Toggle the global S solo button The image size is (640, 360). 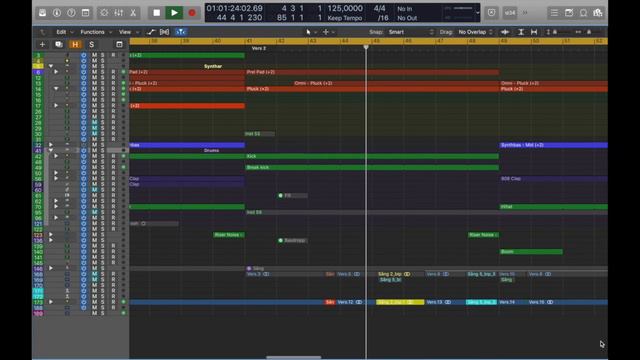point(91,44)
